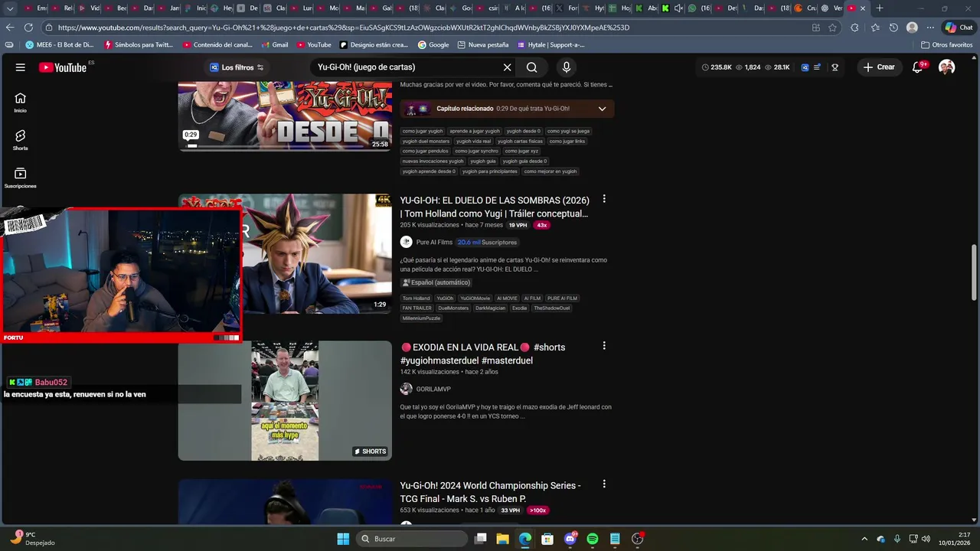Click Español (automático) subtitles label
The height and width of the screenshot is (551, 980).
pyautogui.click(x=436, y=282)
